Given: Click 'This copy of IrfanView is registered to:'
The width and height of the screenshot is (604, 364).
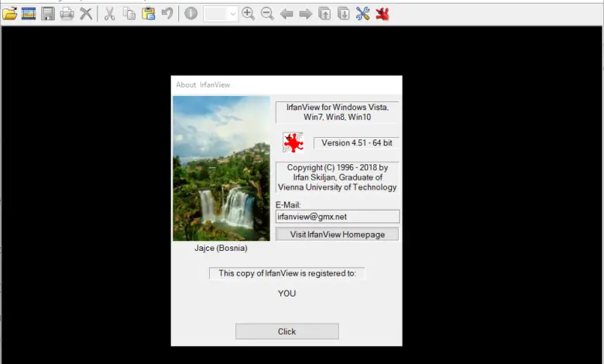Looking at the screenshot, I should coord(287,273).
